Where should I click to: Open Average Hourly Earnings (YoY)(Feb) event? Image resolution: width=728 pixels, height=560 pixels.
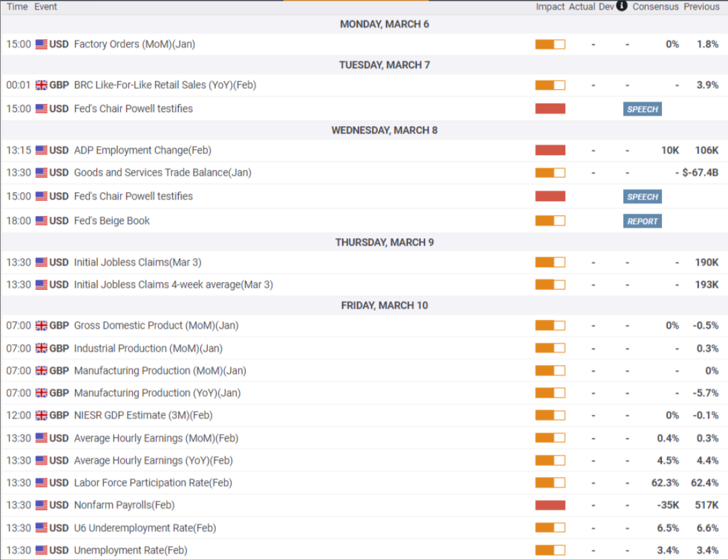(x=154, y=461)
